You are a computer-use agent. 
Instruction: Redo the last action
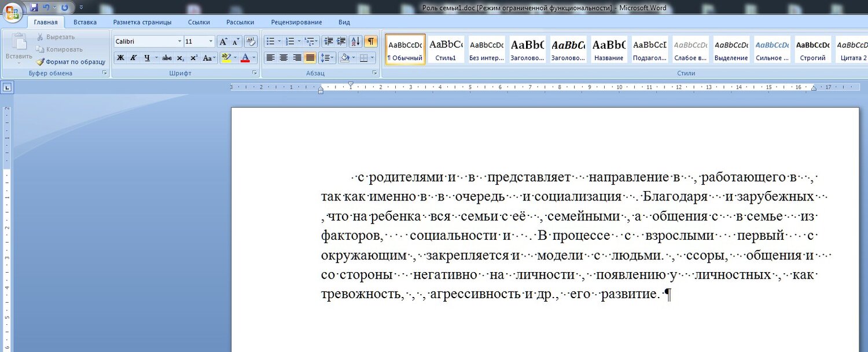pyautogui.click(x=64, y=8)
